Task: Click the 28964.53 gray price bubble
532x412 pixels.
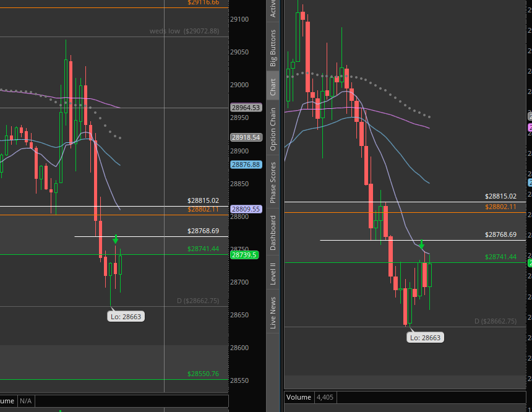Action: (x=246, y=108)
